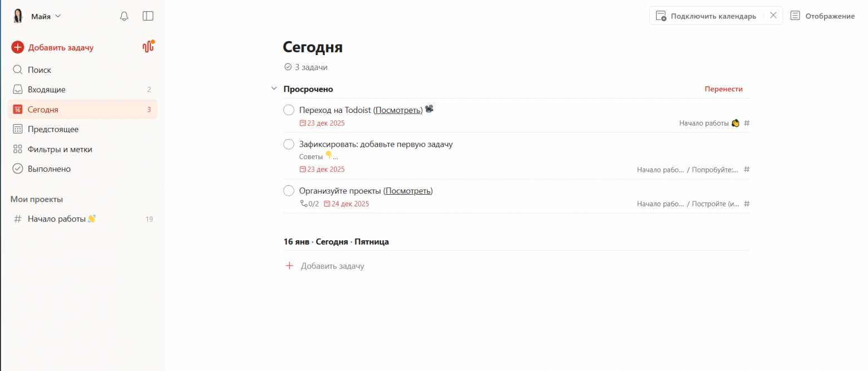868x371 pixels.
Task: Open the Начало работы project
Action: [57, 219]
